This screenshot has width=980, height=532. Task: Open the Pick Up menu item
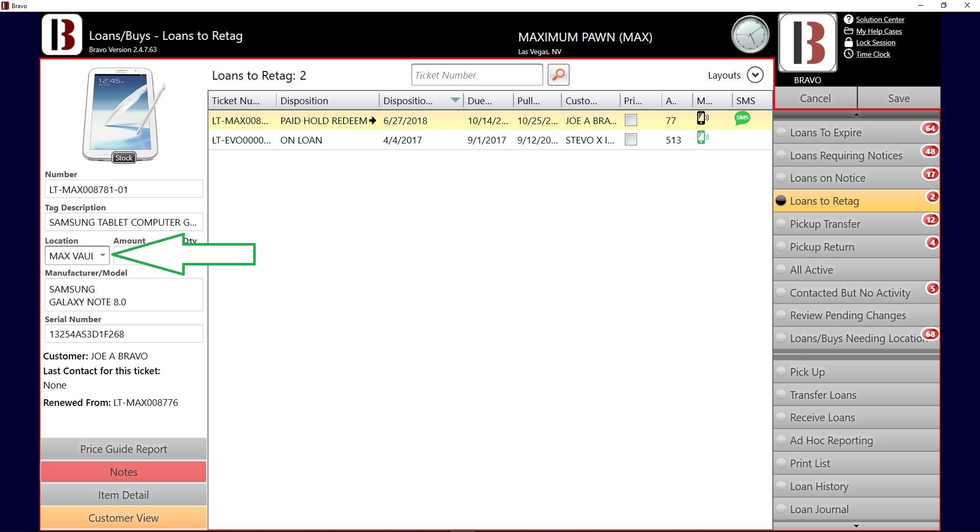[x=856, y=372]
